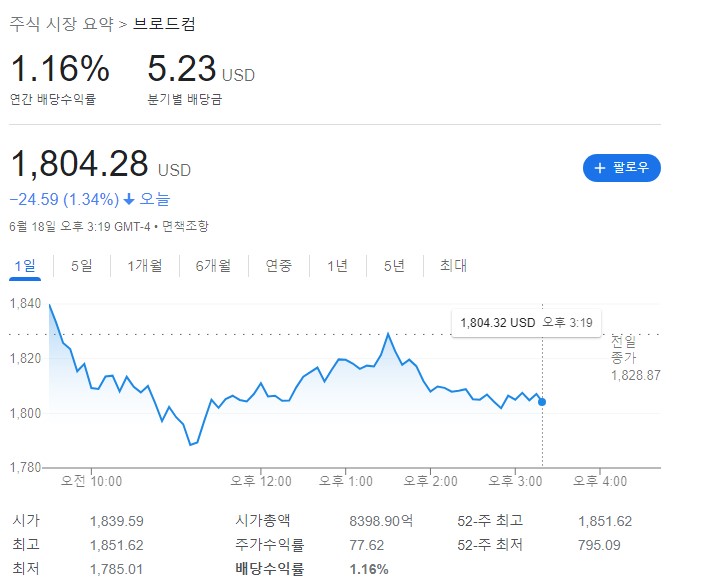Switch to the 5일 chart range tab

(82, 266)
